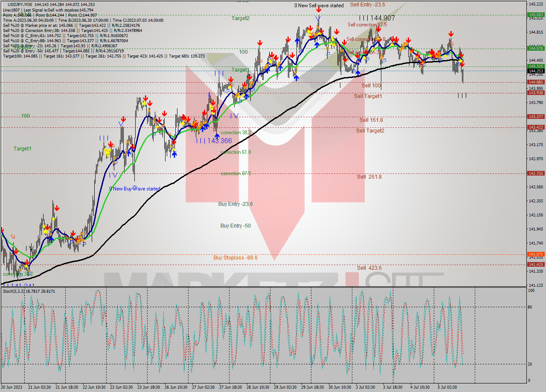The width and height of the screenshot is (546, 392).
Task: Click the green 'Target2' label
Action: pos(241,18)
